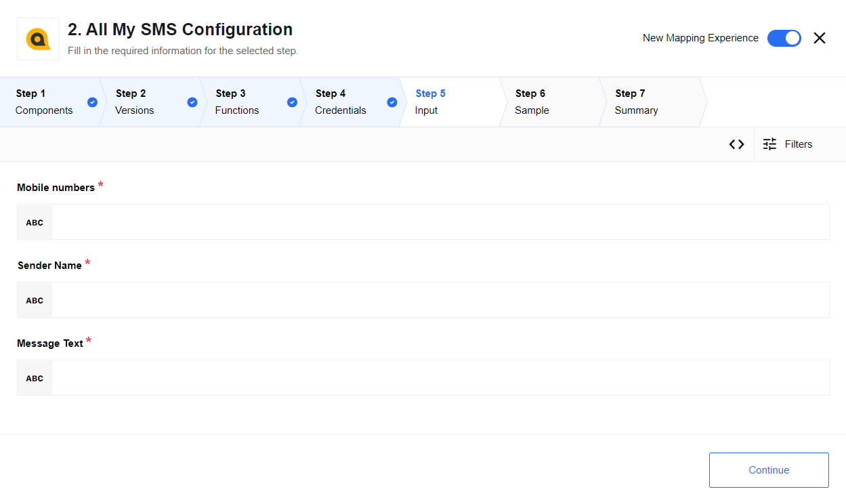
Task: Click the Filters sliders icon
Action: coord(769,144)
